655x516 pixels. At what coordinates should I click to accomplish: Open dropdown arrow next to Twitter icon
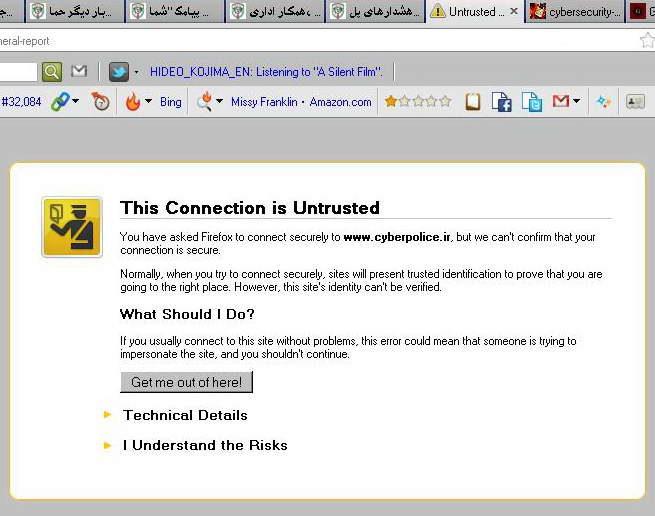(137, 72)
